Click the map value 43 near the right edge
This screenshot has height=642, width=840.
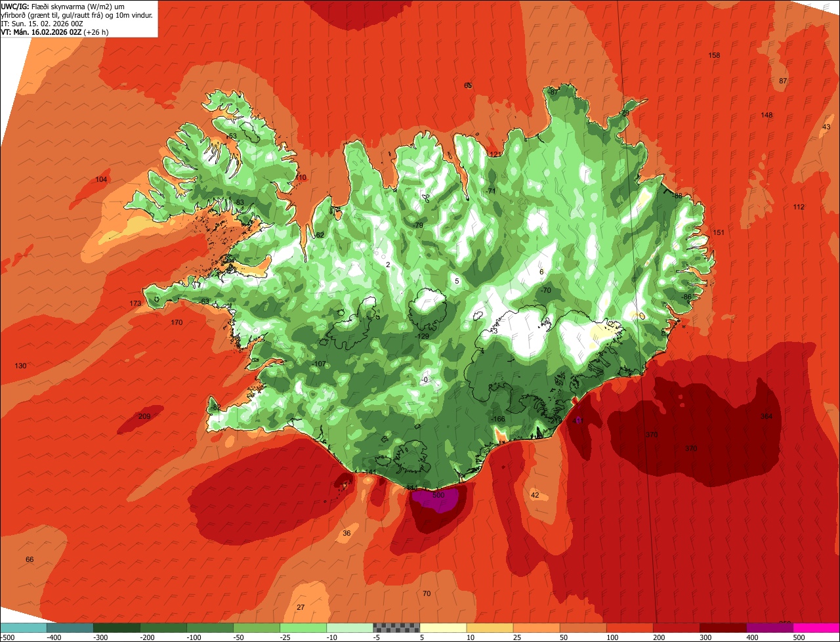pos(826,127)
